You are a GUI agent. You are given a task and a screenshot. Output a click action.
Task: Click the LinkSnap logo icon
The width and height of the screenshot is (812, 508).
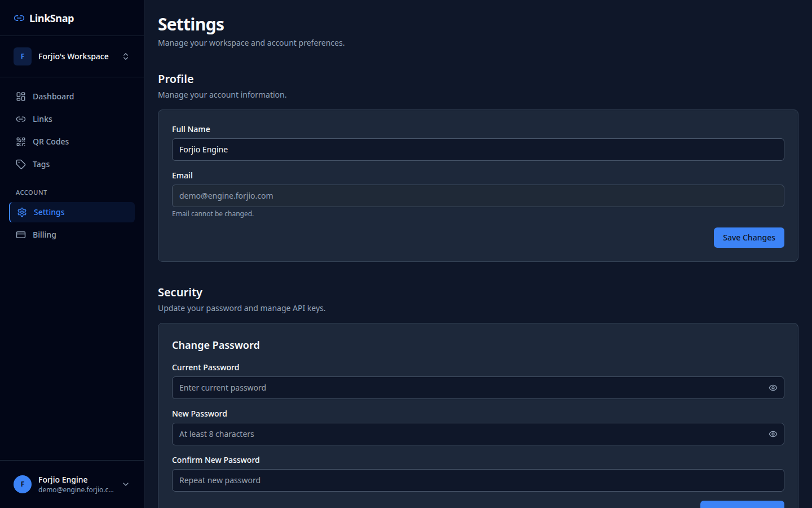(20, 18)
